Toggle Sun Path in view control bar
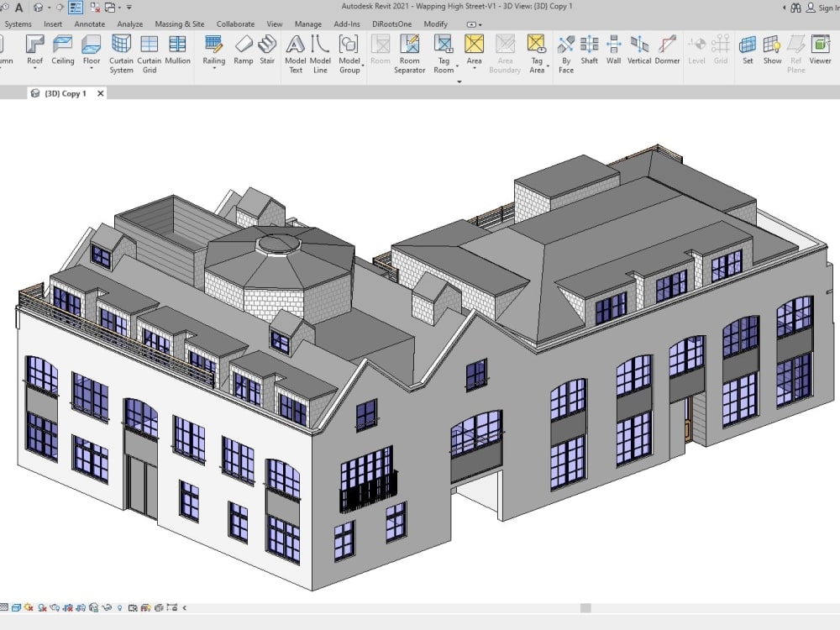This screenshot has height=630, width=840. [29, 607]
